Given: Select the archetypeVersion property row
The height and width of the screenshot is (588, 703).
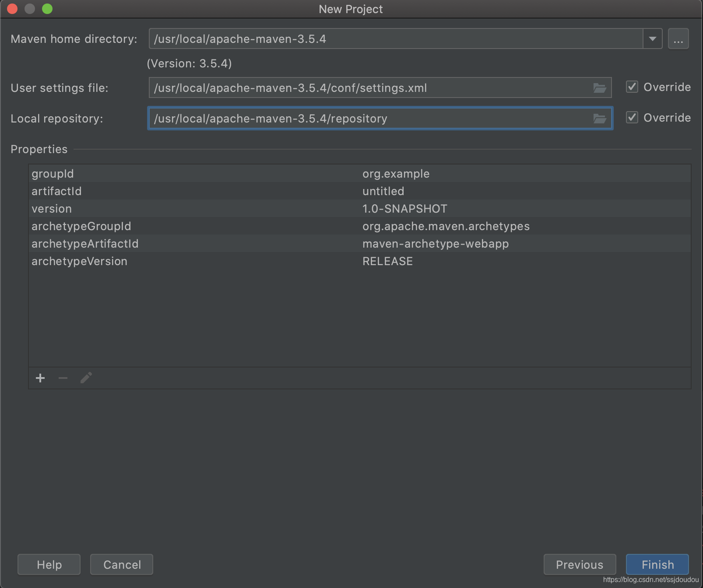Looking at the screenshot, I should coord(360,261).
